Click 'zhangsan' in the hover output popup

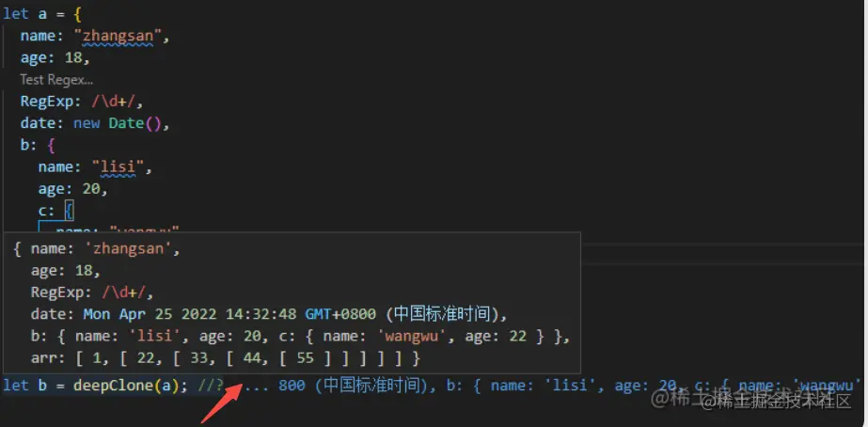tap(128, 249)
